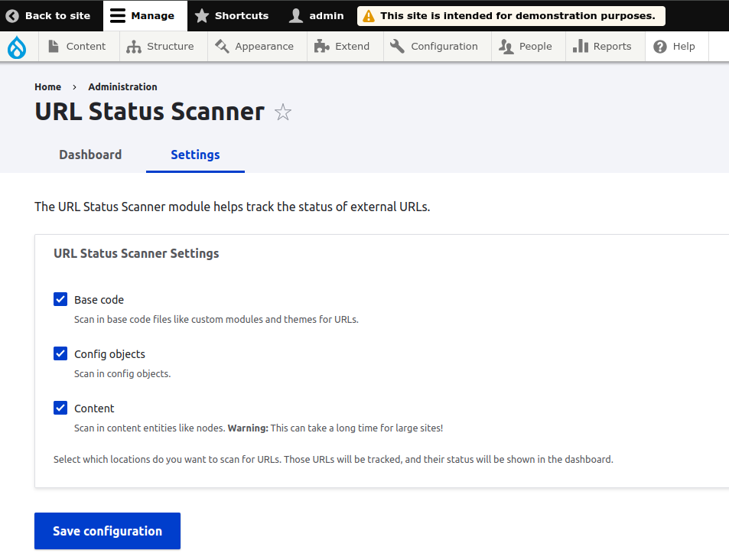Click the Shortcuts star icon
Viewport: 729px width, 560px height.
tap(201, 15)
